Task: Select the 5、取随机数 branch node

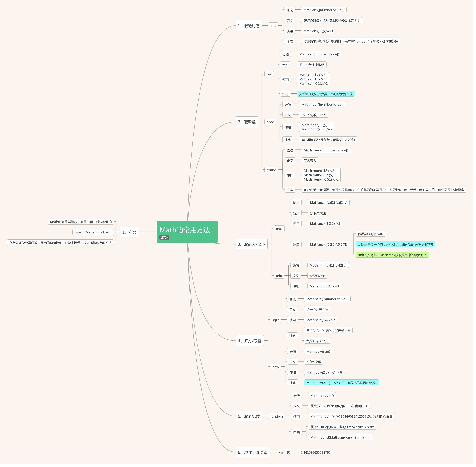Action: click(x=249, y=416)
